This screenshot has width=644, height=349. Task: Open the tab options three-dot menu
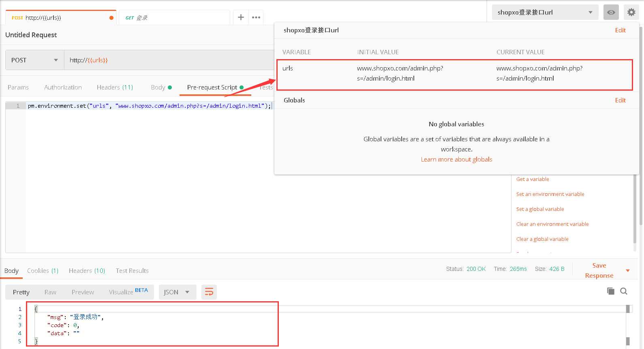pos(256,17)
